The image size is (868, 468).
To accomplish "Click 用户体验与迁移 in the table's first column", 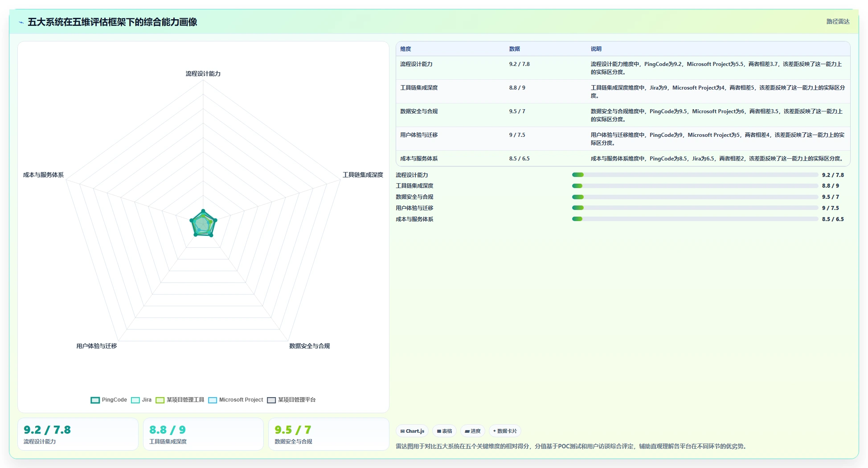I will [419, 135].
